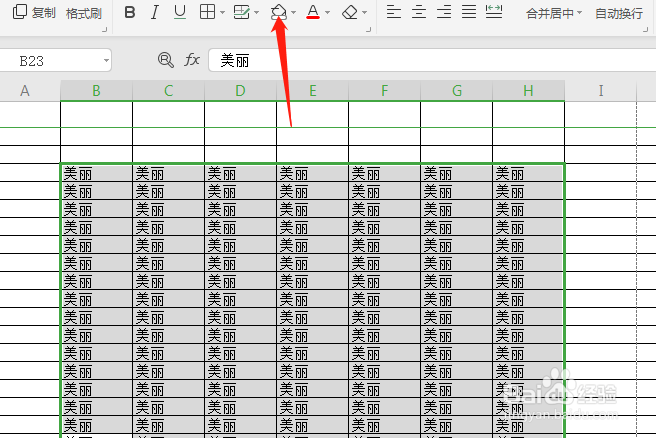Open the borders dropdown arrow
The image size is (656, 438).
[x=222, y=13]
